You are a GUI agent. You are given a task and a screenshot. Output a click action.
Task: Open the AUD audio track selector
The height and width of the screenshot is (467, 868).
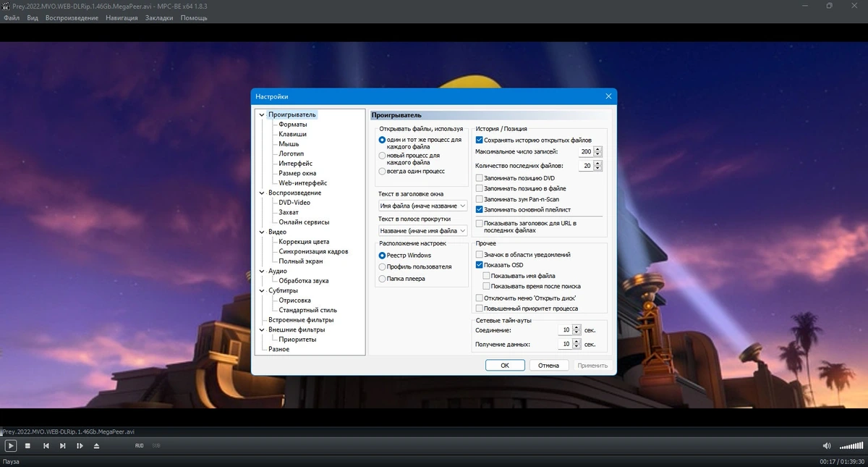(139, 445)
